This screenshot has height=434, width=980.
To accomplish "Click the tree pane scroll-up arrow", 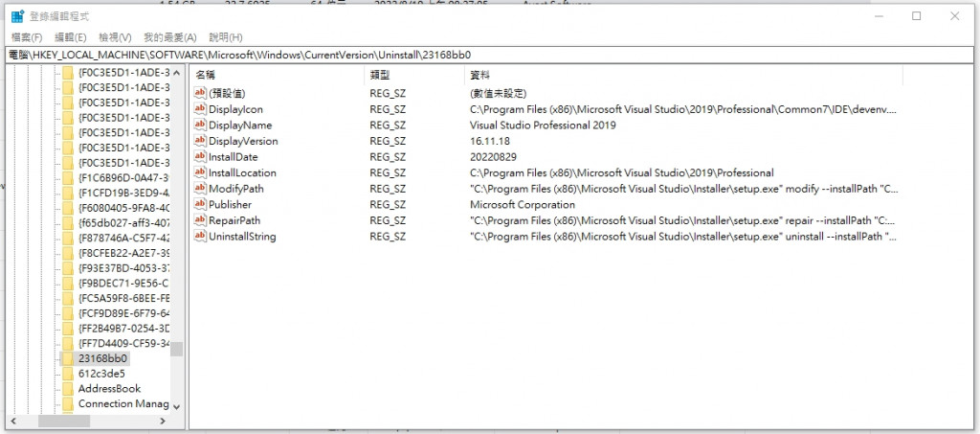I will [x=176, y=73].
